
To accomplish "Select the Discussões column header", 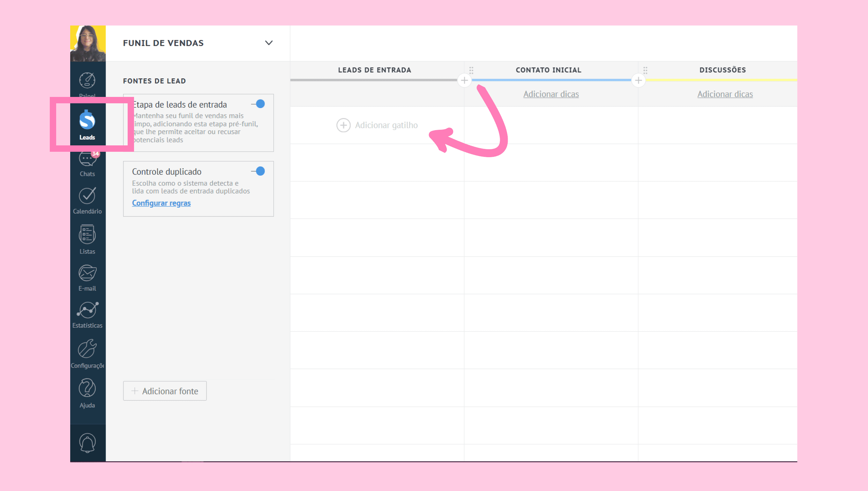I will [x=723, y=70].
